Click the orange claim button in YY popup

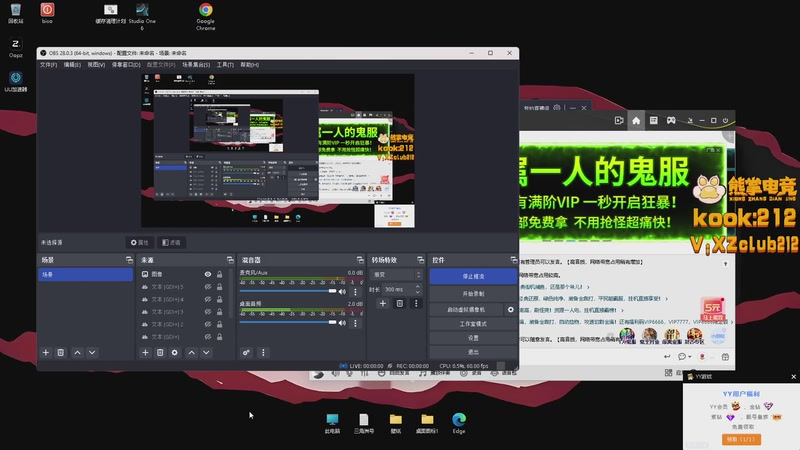tap(741, 439)
